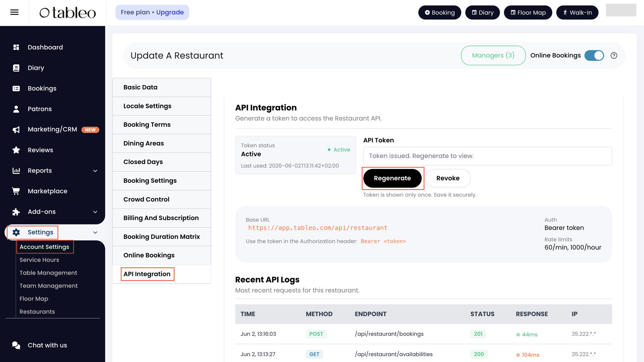
Task: Click the 60/min, 1000/hour rate limit
Action: pos(573,247)
